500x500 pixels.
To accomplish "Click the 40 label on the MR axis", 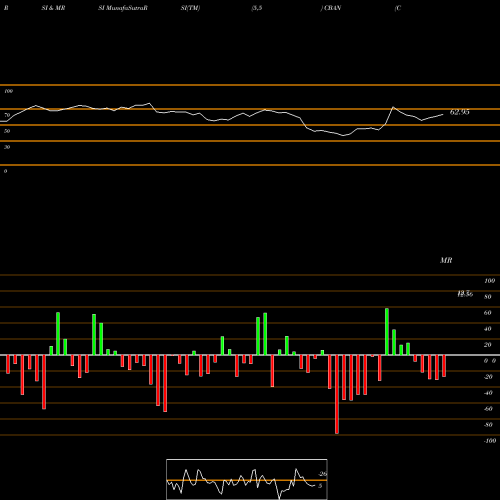I will pyautogui.click(x=487, y=329).
